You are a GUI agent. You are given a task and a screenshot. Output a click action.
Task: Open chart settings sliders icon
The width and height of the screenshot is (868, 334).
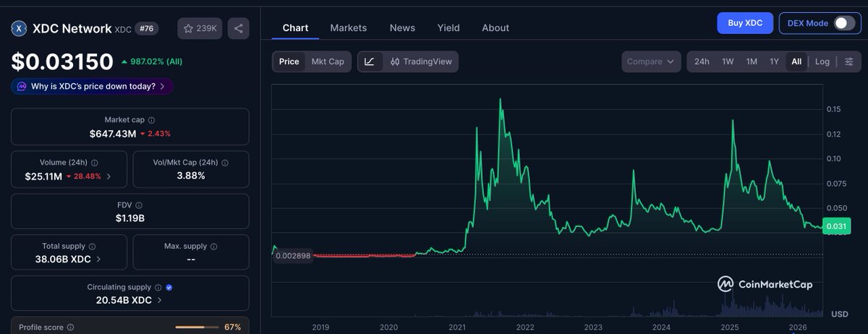(848, 61)
